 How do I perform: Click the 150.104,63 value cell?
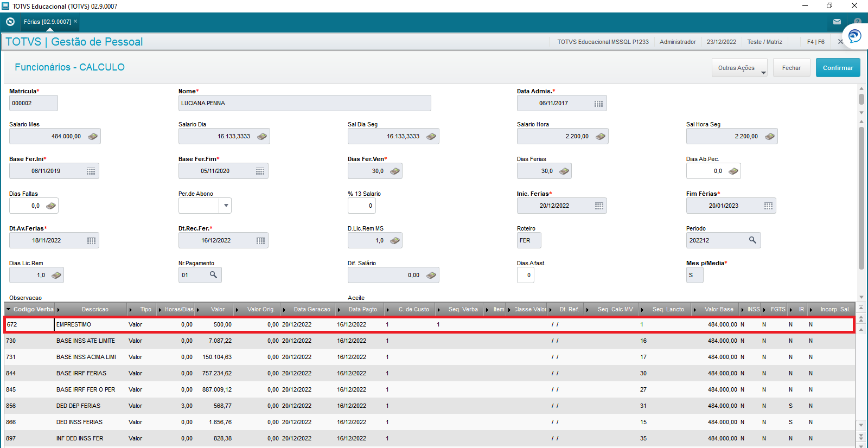[x=217, y=357]
